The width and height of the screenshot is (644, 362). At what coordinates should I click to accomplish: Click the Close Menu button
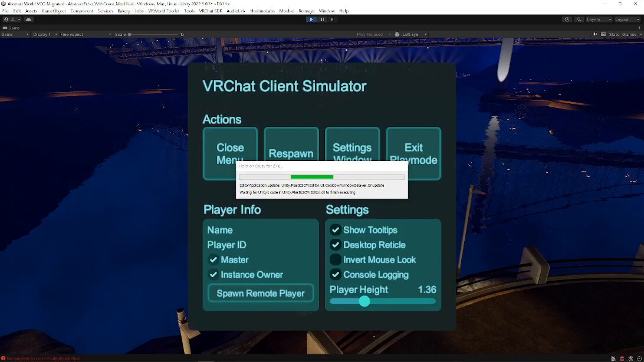(x=230, y=153)
